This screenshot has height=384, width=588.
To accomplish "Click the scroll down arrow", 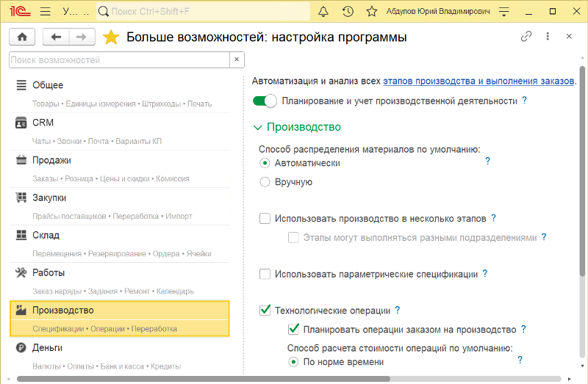I will (x=582, y=366).
